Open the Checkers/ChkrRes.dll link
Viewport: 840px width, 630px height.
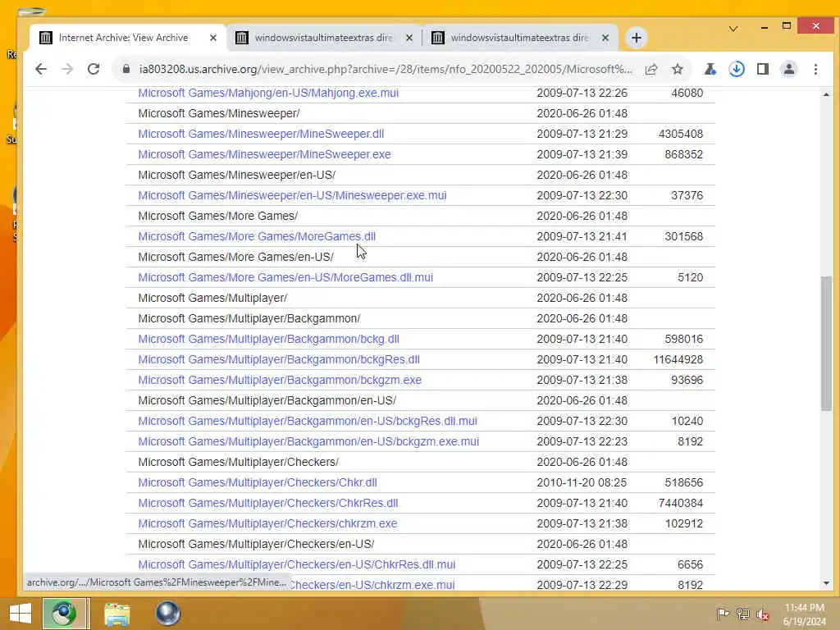click(268, 503)
